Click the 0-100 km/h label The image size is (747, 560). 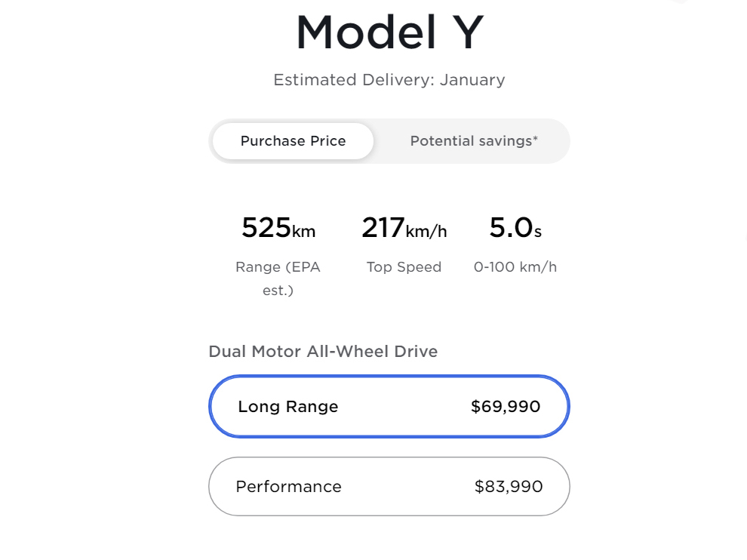pos(515,267)
